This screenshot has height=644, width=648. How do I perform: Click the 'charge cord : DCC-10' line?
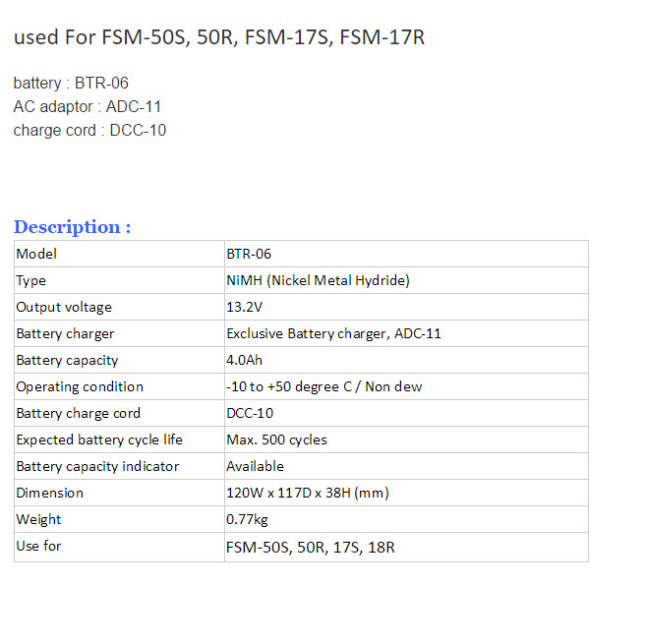[x=89, y=130]
